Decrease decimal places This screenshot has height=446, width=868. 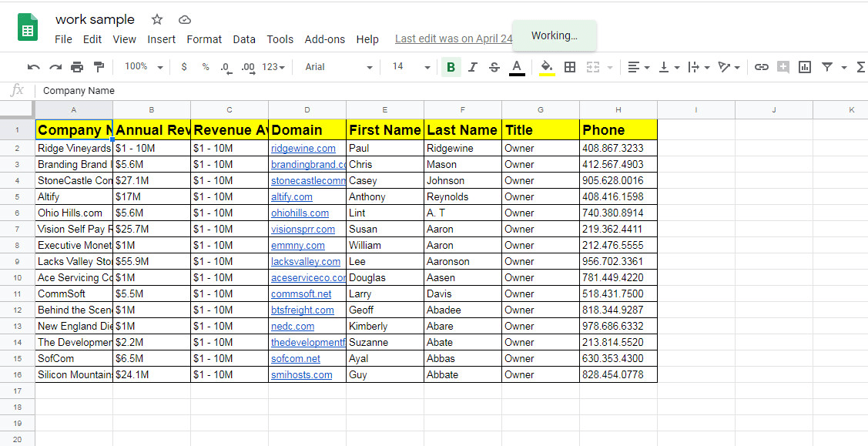226,67
